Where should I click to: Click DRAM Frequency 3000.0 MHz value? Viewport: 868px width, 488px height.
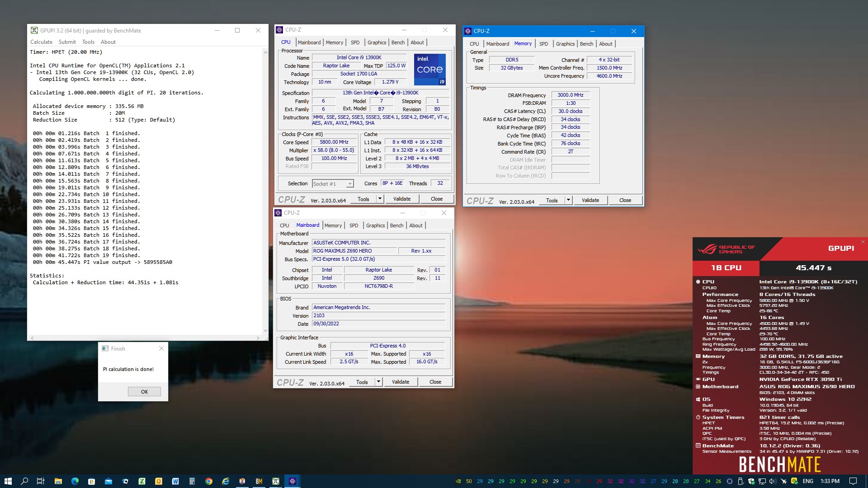(x=571, y=95)
